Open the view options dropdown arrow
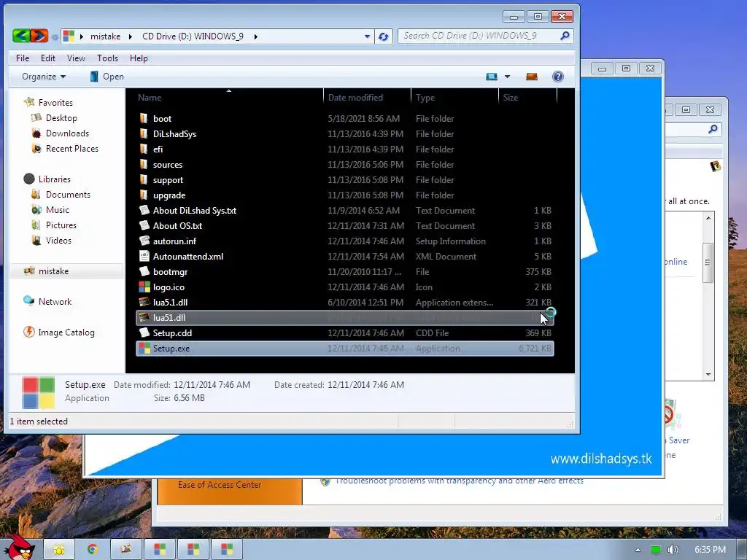 pyautogui.click(x=508, y=77)
